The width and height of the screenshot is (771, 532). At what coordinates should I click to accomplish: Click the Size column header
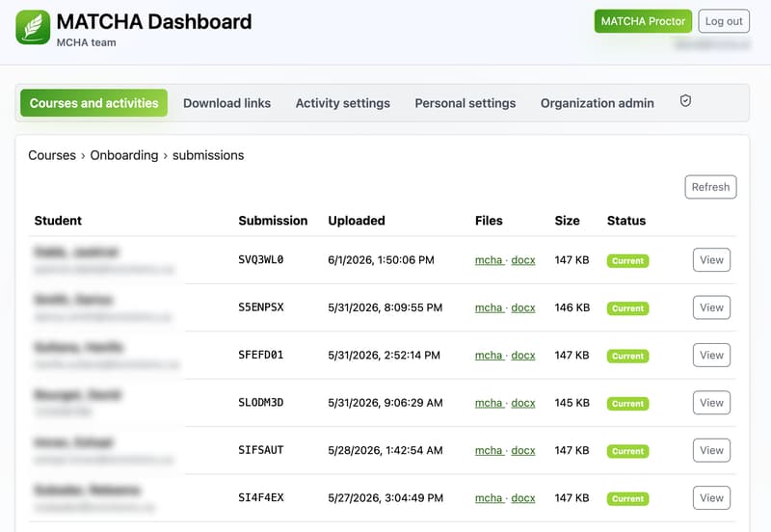point(567,221)
